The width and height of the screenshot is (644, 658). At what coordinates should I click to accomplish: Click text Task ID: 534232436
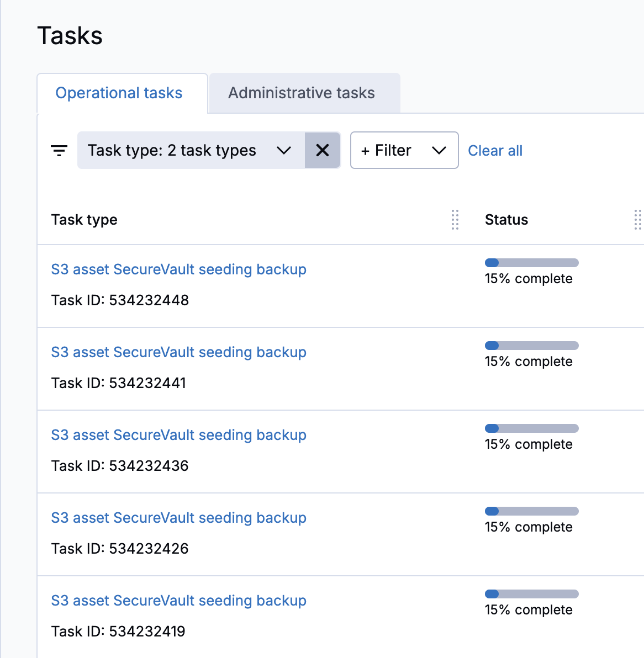tap(120, 466)
